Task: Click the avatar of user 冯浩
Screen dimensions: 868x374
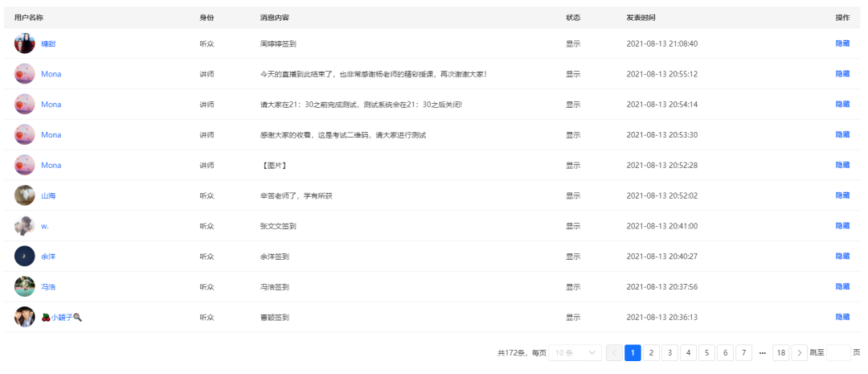Action: (24, 286)
